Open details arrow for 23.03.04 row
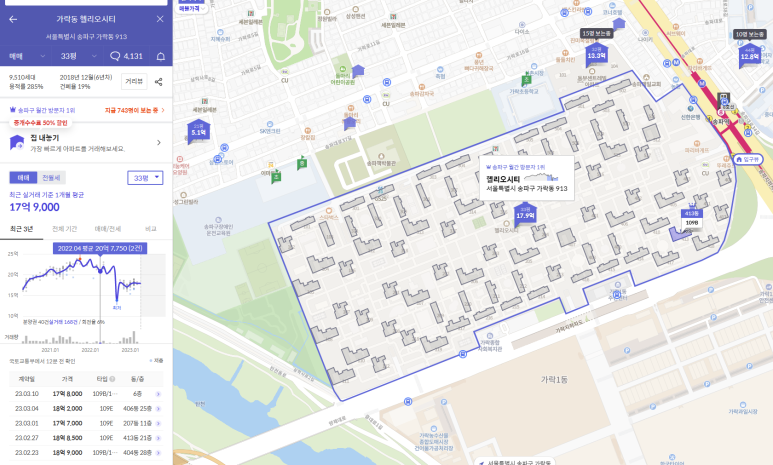The height and width of the screenshot is (465, 773). (x=158, y=409)
